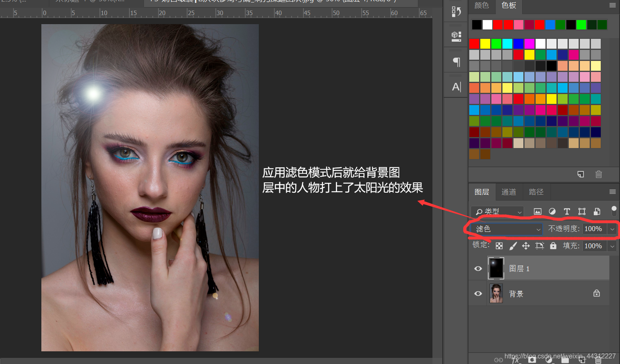Open the History panel icon
The image size is (620, 364).
coord(456,11)
